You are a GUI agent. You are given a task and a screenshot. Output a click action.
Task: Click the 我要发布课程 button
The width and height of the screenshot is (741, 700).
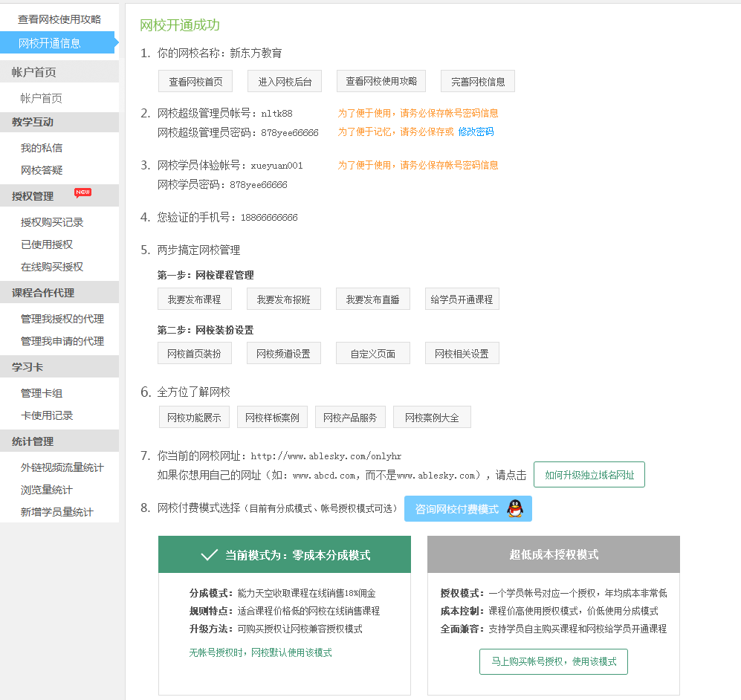(x=195, y=299)
